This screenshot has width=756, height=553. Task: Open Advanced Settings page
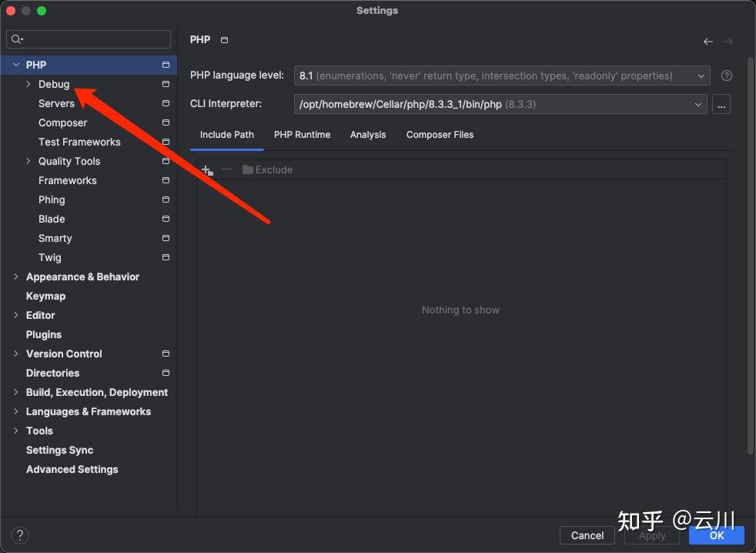(72, 470)
